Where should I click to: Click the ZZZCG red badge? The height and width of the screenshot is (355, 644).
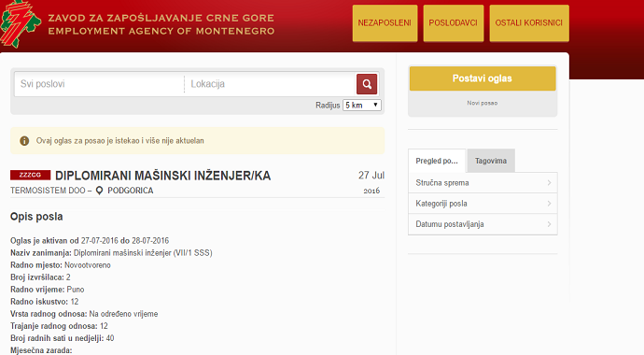[x=31, y=175]
